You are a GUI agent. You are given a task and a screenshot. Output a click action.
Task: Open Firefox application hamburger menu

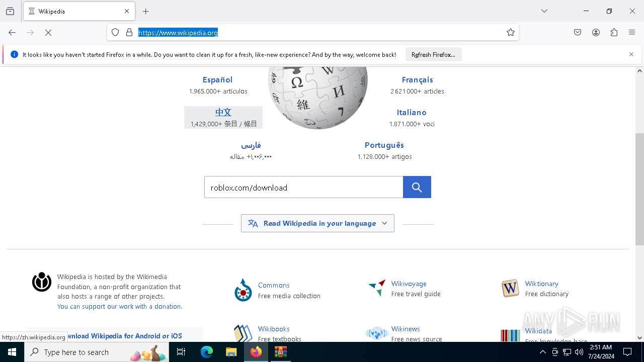tap(632, 33)
